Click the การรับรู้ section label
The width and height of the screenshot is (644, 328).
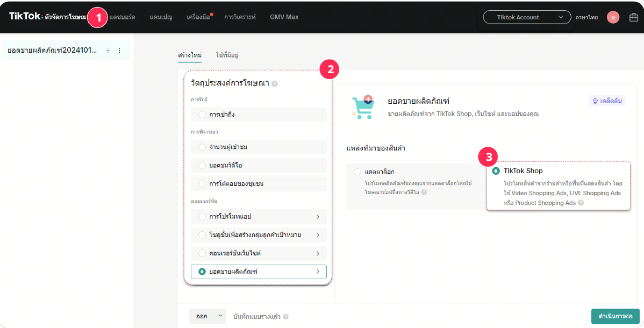pos(199,99)
